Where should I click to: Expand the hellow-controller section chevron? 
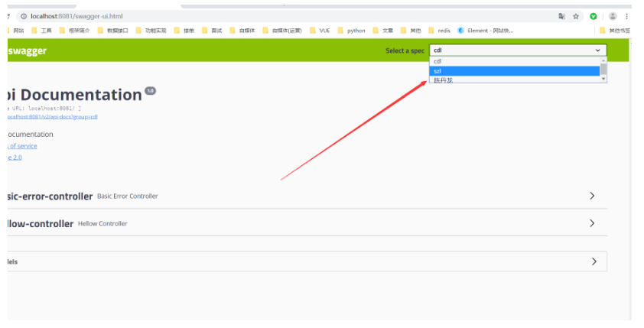coord(592,223)
